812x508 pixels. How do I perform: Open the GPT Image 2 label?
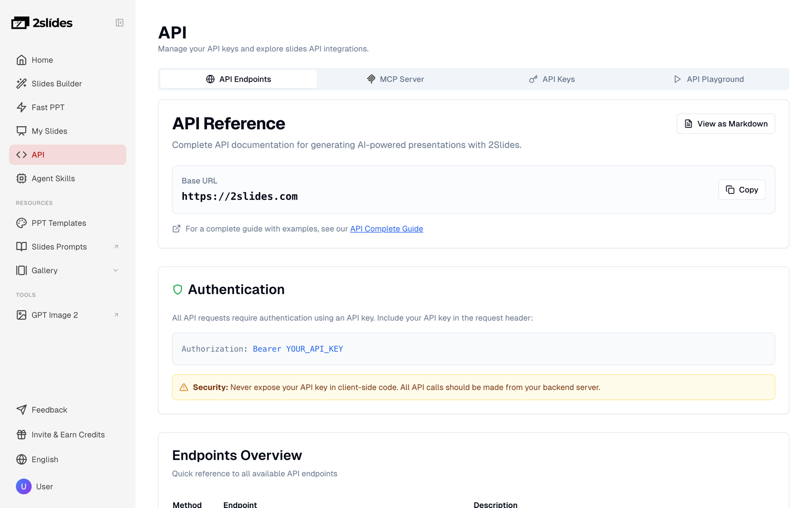pyautogui.click(x=55, y=315)
